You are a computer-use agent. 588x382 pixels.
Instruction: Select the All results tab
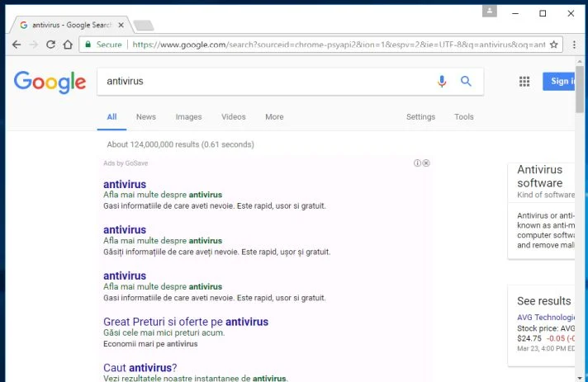pos(111,117)
